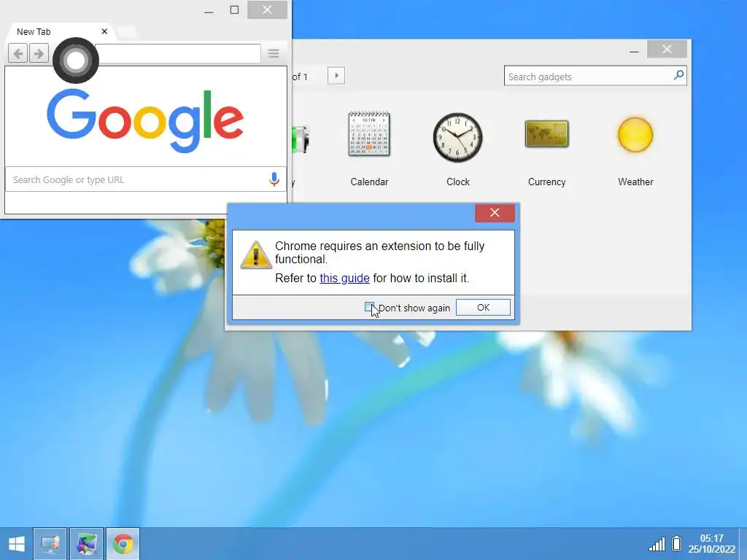Viewport: 747px width, 560px height.
Task: Click the Google logo
Action: tap(145, 121)
